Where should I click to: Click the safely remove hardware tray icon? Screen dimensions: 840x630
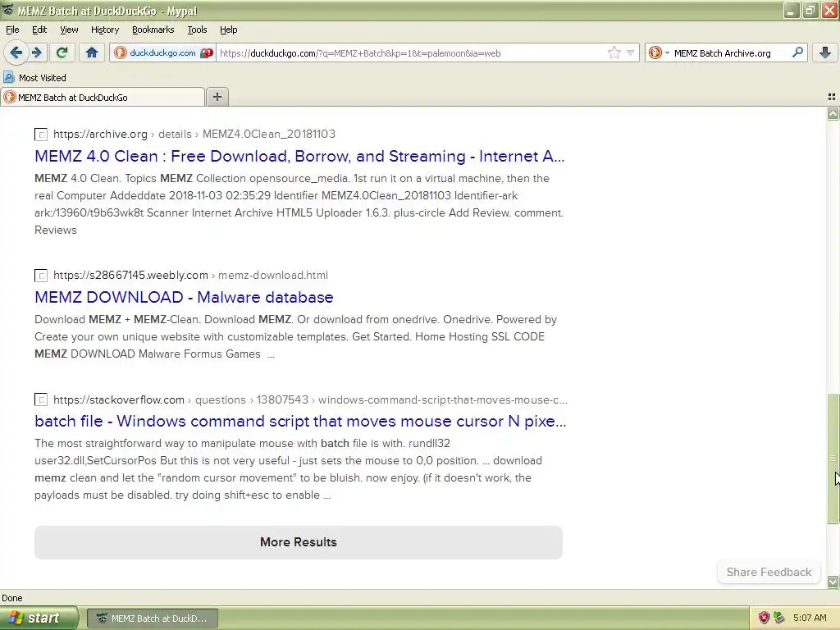coord(779,619)
